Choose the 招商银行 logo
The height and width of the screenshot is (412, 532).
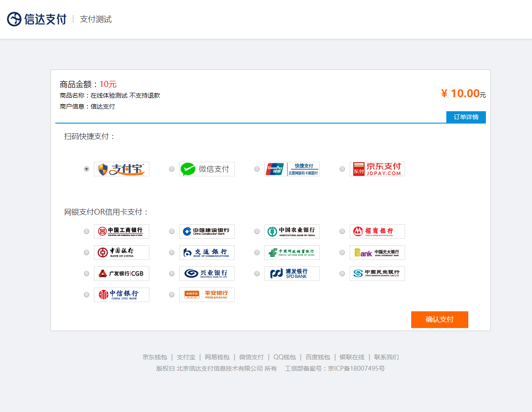377,232
